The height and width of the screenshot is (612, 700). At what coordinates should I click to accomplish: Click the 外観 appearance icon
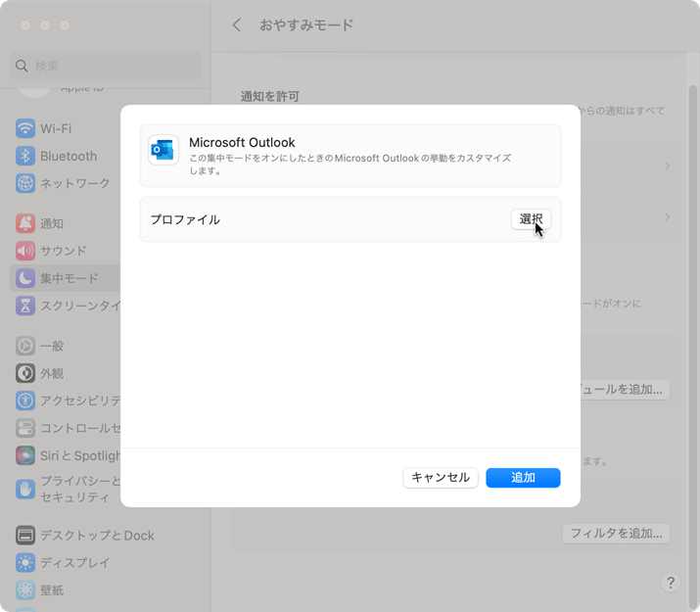(x=25, y=373)
